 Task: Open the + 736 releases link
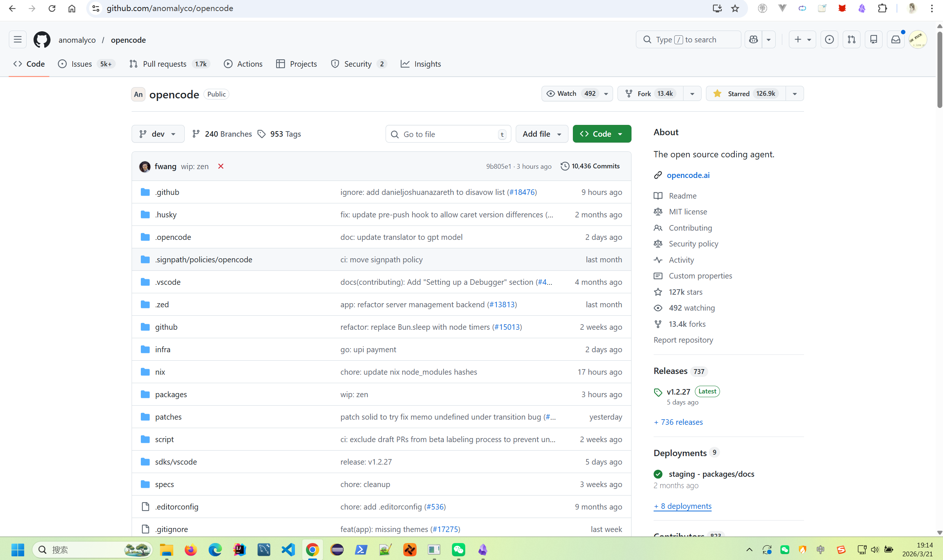click(678, 422)
